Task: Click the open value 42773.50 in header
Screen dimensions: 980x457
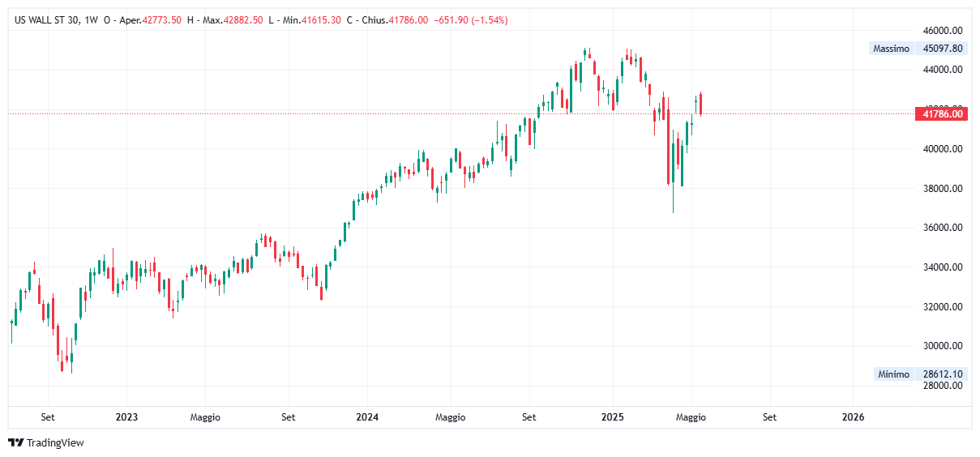Action: point(161,20)
